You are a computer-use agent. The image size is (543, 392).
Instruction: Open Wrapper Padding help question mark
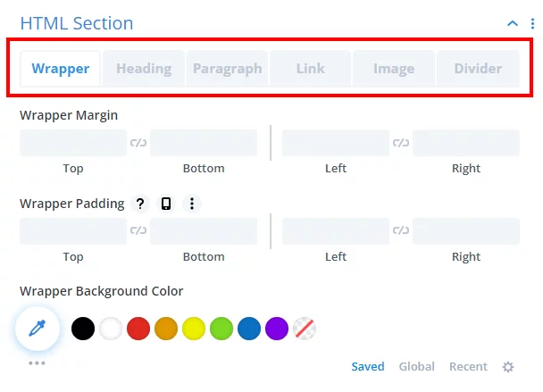[140, 204]
